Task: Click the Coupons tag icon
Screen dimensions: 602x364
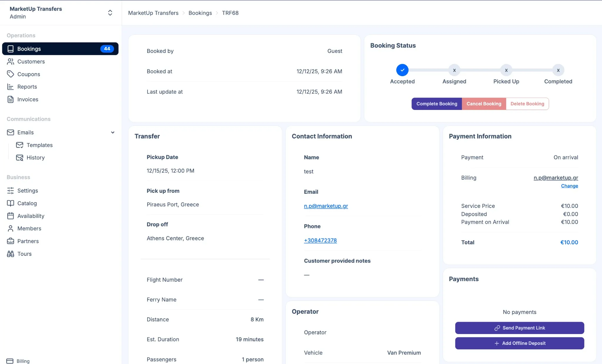Action: coord(11,74)
